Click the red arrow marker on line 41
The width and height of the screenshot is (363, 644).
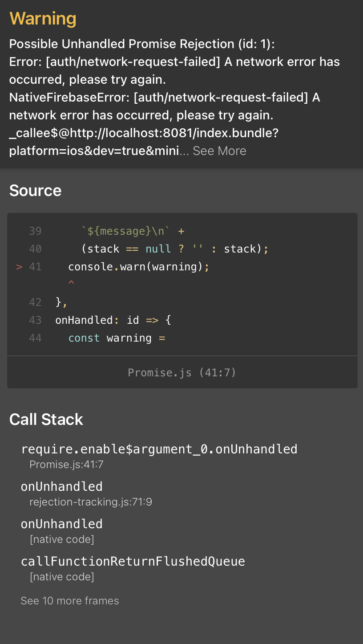pyautogui.click(x=19, y=267)
